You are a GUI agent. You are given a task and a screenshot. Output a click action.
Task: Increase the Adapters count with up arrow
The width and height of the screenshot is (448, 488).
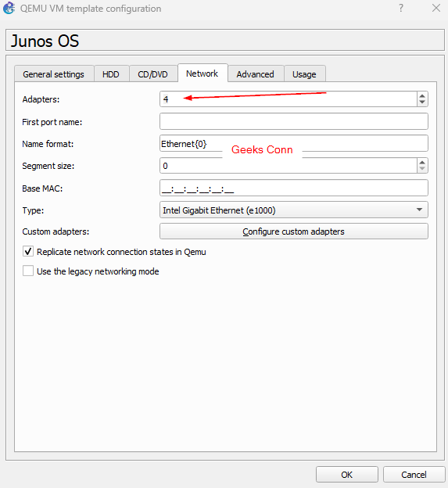[422, 96]
